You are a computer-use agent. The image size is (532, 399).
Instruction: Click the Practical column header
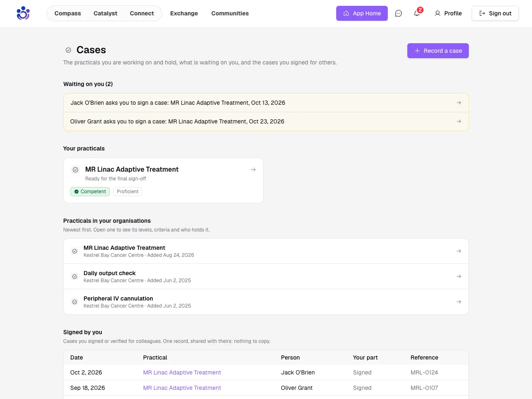(155, 357)
